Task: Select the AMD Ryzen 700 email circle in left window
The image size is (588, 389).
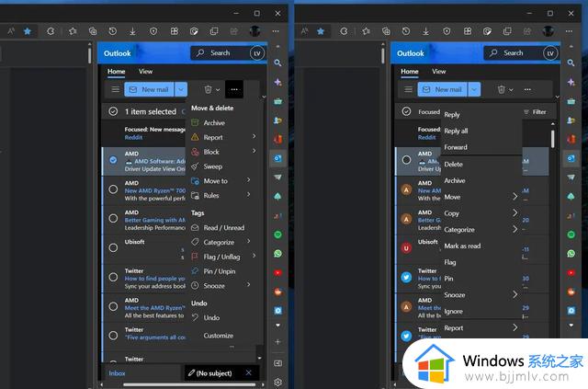Action: (x=113, y=189)
